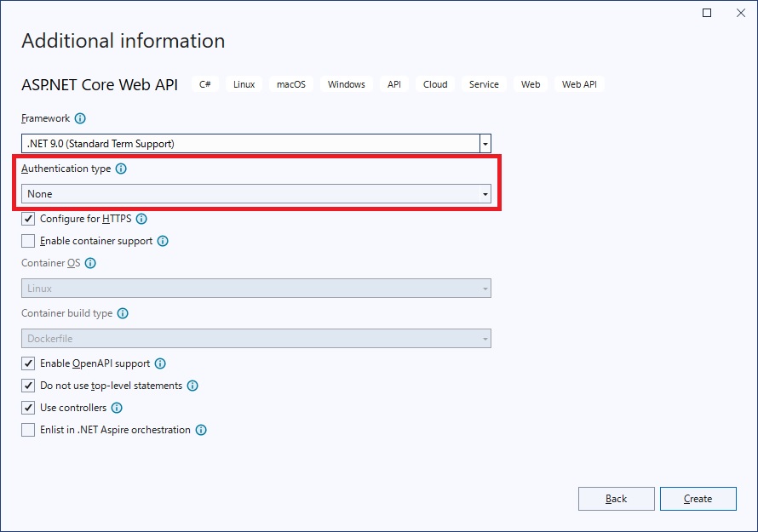Click the info icon next to Authentication type
This screenshot has height=532, width=758.
pos(121,169)
